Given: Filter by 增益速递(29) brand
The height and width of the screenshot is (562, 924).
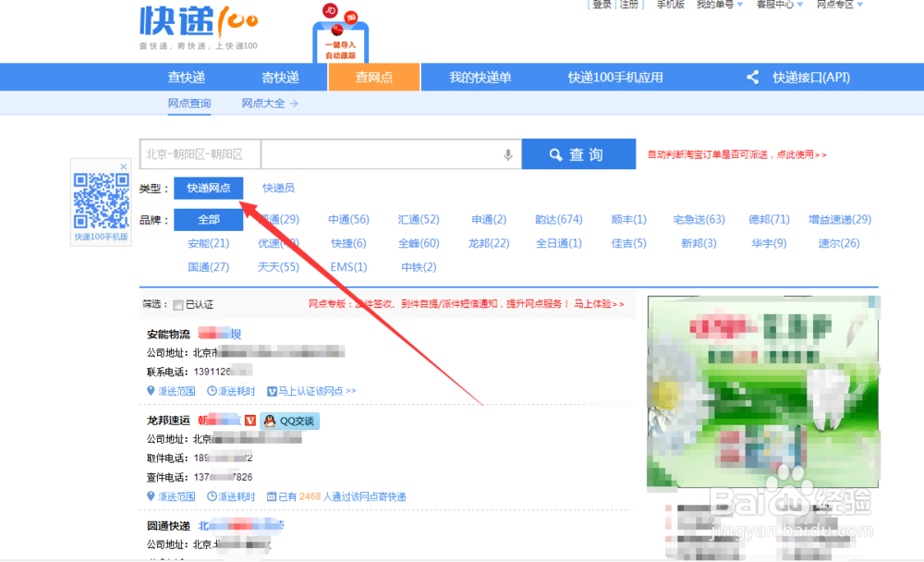Looking at the screenshot, I should [840, 219].
